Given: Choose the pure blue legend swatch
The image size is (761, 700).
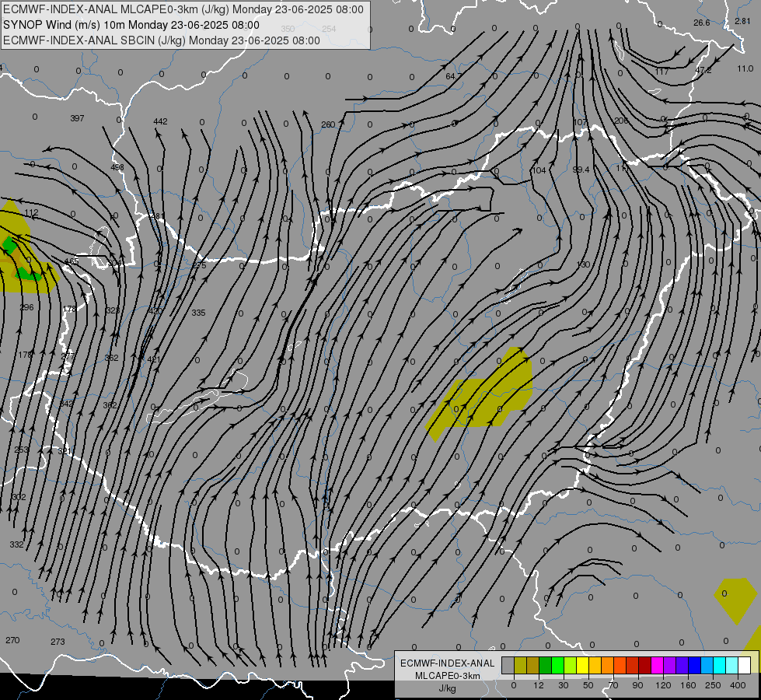Looking at the screenshot, I should [695, 665].
